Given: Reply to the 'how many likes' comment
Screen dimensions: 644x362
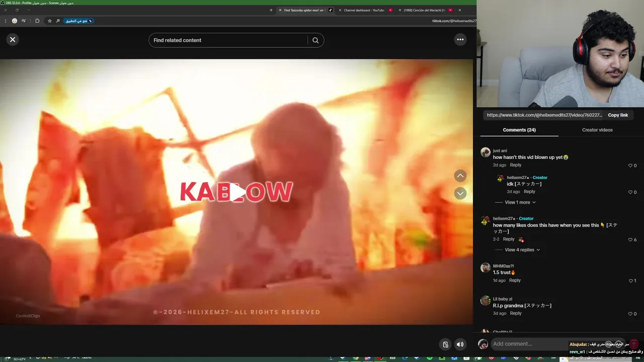Looking at the screenshot, I should tap(509, 239).
